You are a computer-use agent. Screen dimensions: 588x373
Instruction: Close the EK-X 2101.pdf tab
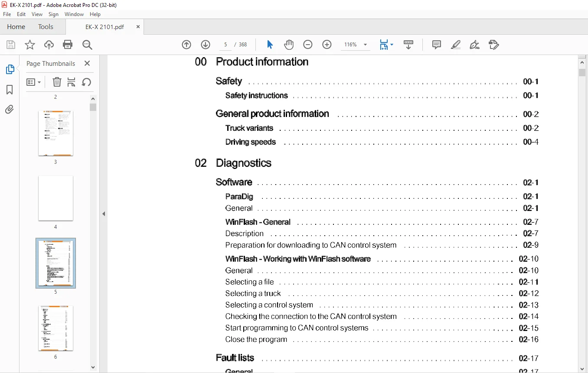[x=138, y=27]
